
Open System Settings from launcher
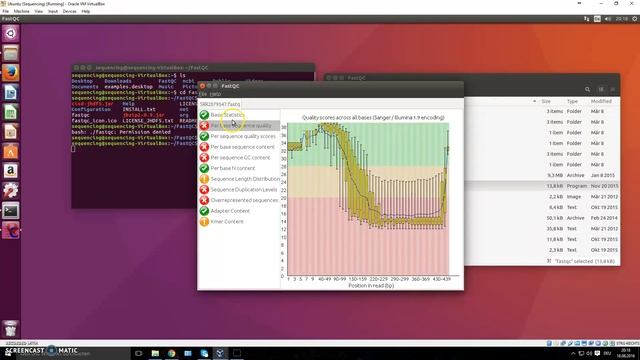point(11,191)
